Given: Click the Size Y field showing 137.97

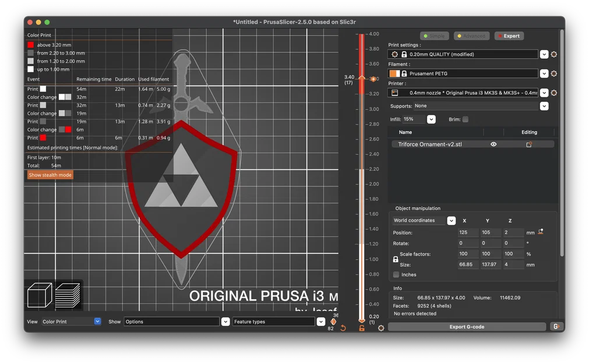Looking at the screenshot, I should [491, 264].
